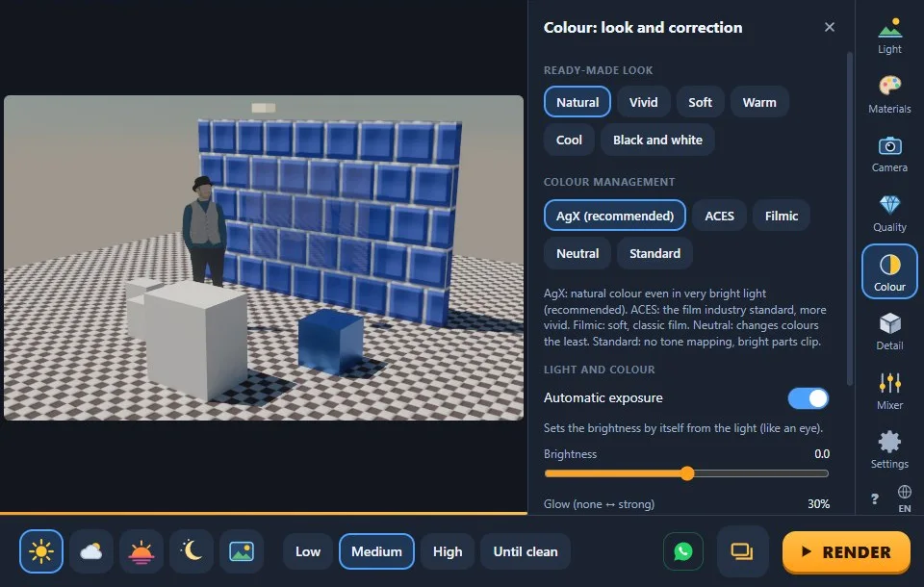Image resolution: width=924 pixels, height=587 pixels.
Task: Click the LIGHT AND COLOUR section heading
Action: (599, 370)
